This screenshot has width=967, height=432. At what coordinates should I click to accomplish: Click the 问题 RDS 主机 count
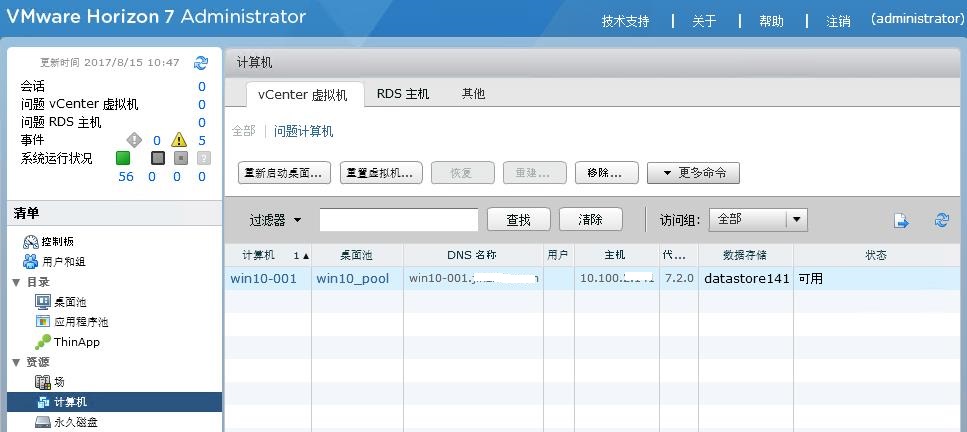[x=202, y=122]
